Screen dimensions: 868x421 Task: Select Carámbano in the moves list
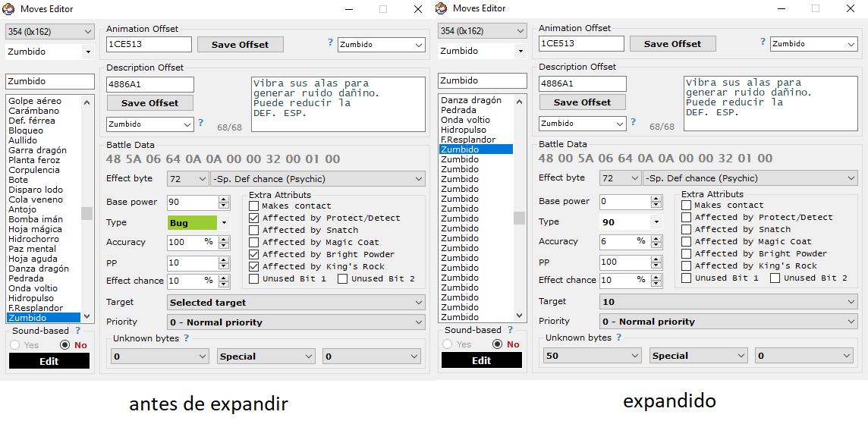33,111
